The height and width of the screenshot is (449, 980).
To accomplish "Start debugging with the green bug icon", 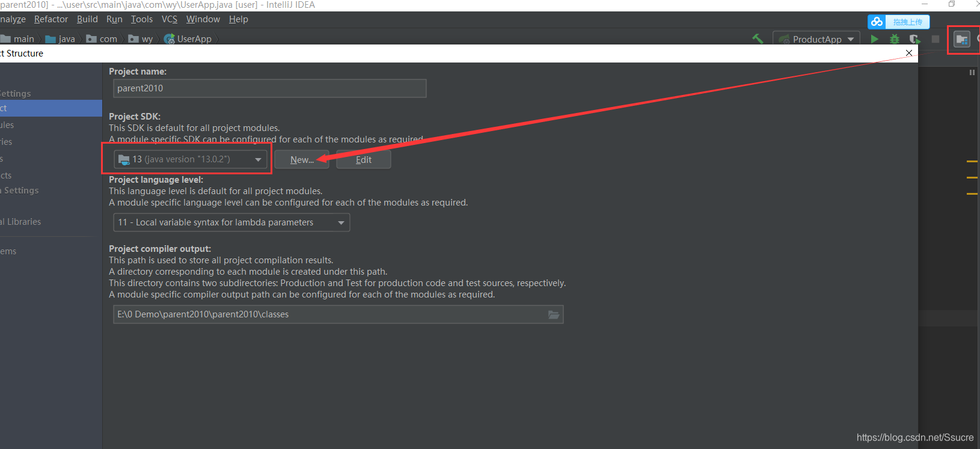I will pos(895,39).
